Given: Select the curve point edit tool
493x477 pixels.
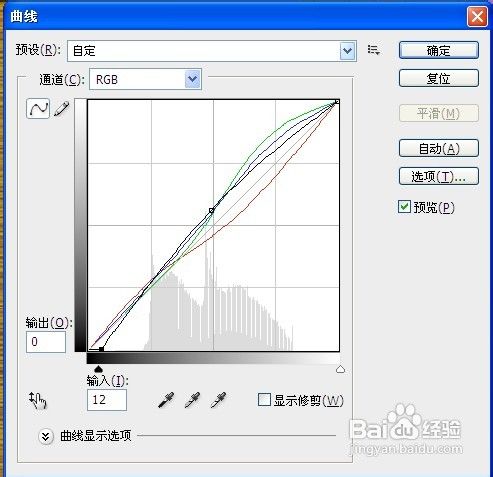Looking at the screenshot, I should 38,108.
